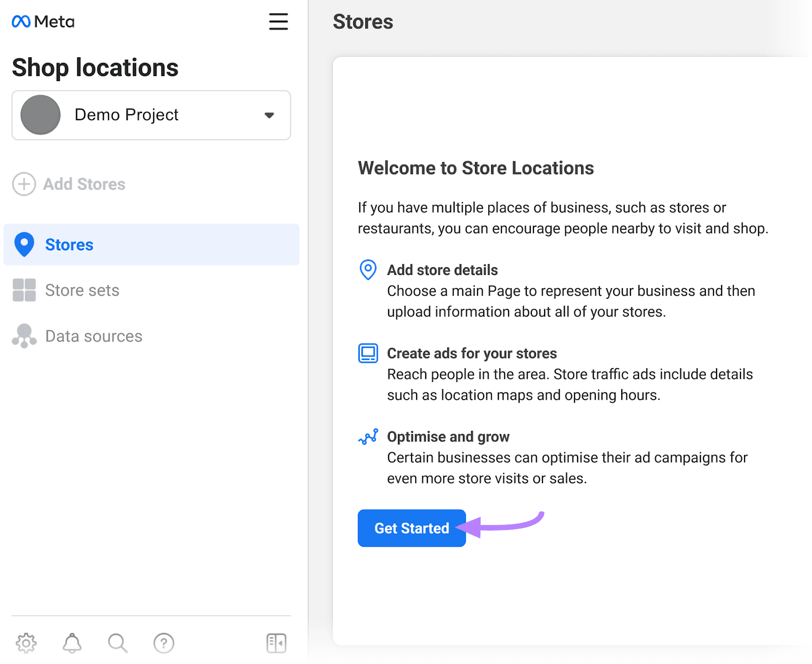The width and height of the screenshot is (812, 664).
Task: Select the Stores location pin icon
Action: [x=24, y=244]
